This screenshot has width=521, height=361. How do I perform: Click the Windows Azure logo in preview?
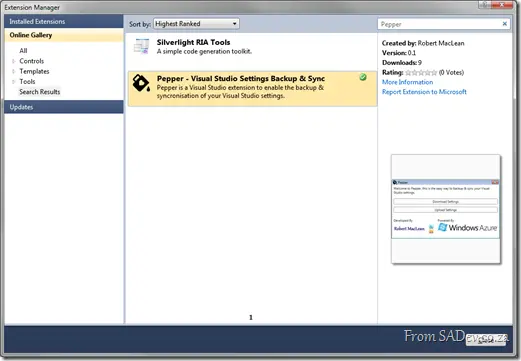468,227
